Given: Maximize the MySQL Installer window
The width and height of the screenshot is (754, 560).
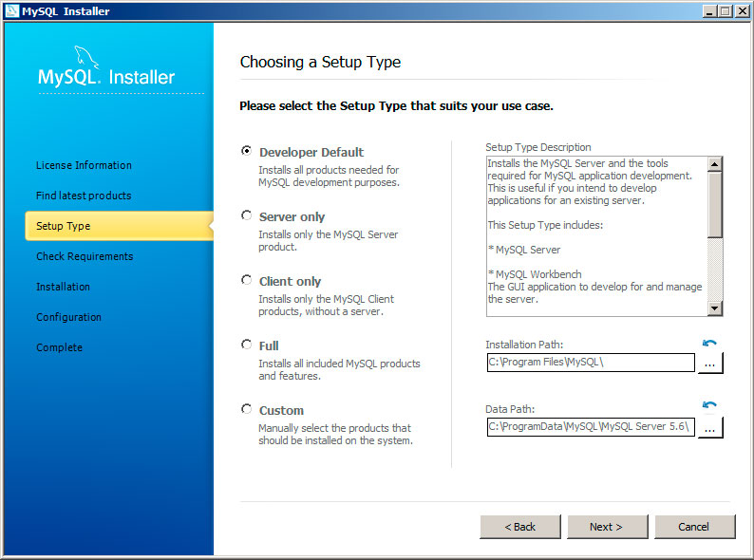Looking at the screenshot, I should tap(726, 11).
